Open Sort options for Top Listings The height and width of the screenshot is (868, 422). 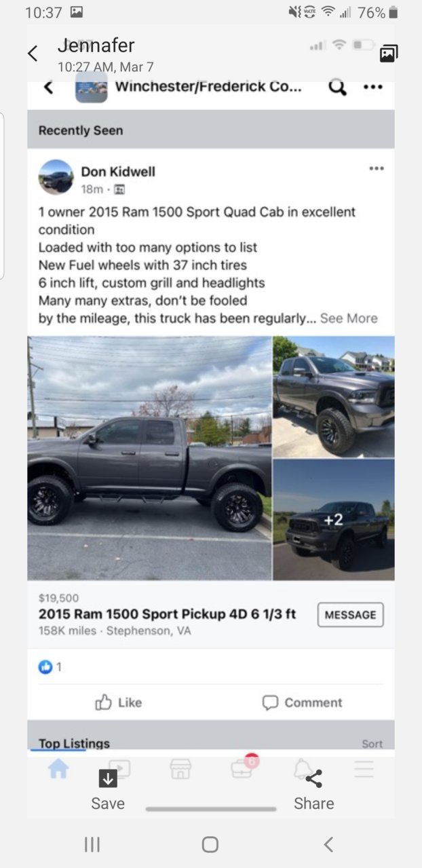click(372, 744)
